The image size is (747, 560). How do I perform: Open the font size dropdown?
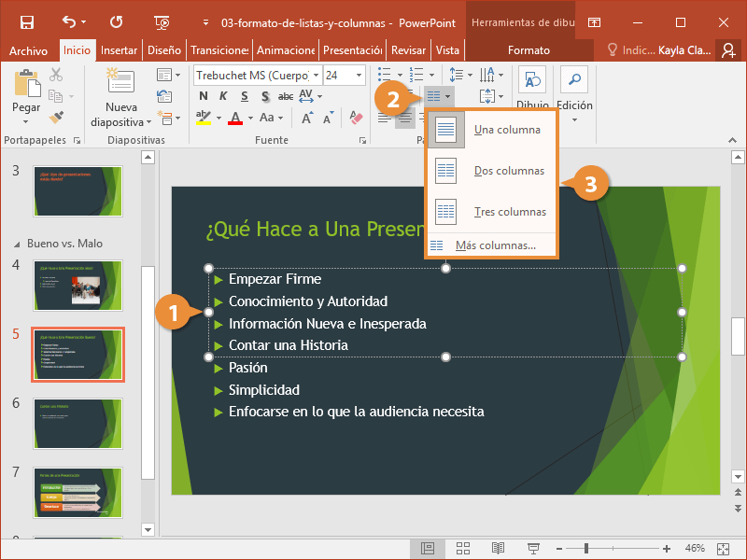[x=359, y=75]
